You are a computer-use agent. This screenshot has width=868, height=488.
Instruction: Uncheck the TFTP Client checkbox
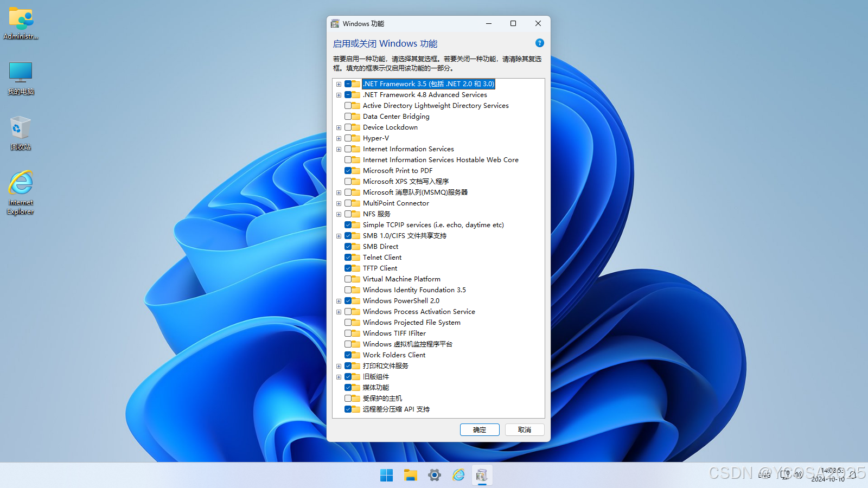coord(348,268)
